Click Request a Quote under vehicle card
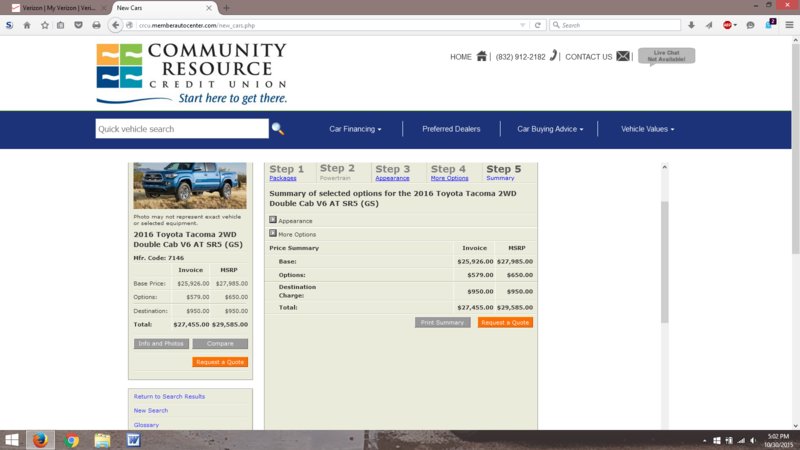800x450 pixels. (x=220, y=362)
